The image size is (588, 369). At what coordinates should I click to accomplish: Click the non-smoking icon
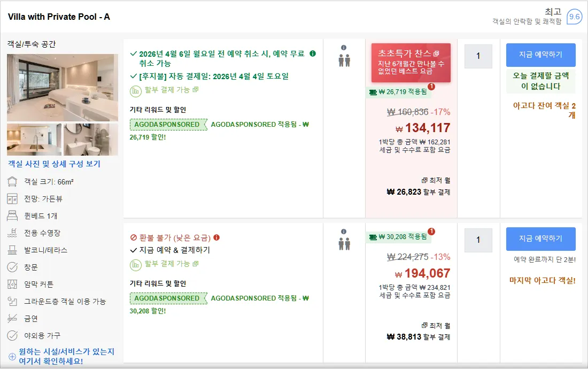pos(12,318)
